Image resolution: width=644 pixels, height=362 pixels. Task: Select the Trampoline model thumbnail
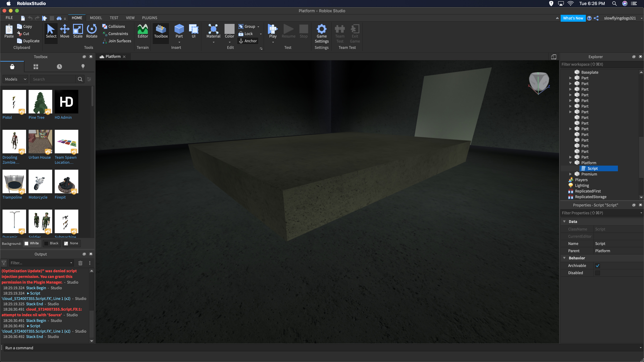click(14, 182)
